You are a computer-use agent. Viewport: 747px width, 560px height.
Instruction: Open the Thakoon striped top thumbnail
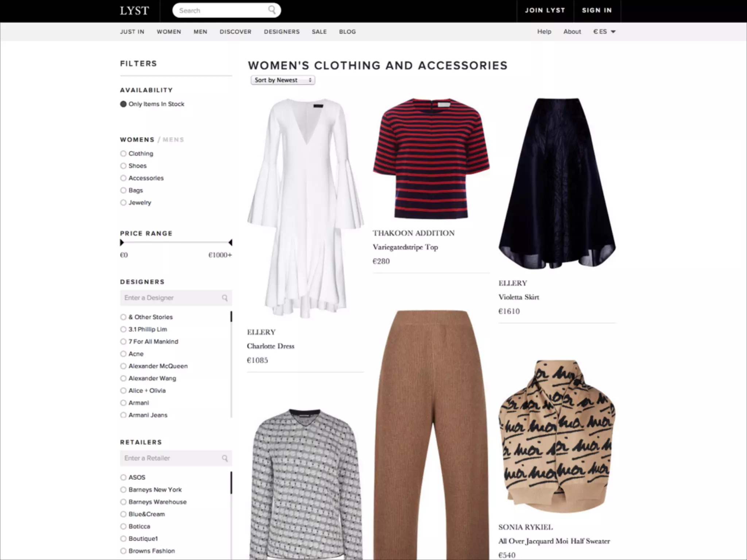click(431, 158)
